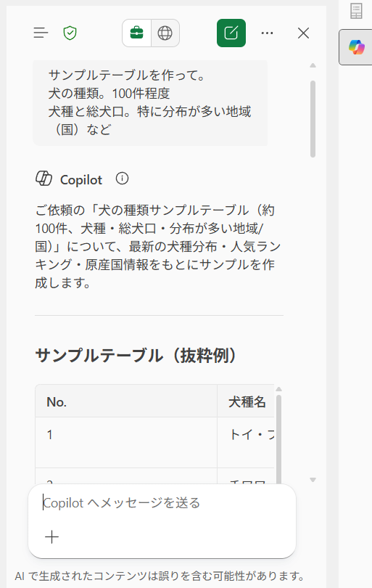Image resolution: width=372 pixels, height=588 pixels.
Task: Select the user prompt message bubble
Action: point(150,103)
